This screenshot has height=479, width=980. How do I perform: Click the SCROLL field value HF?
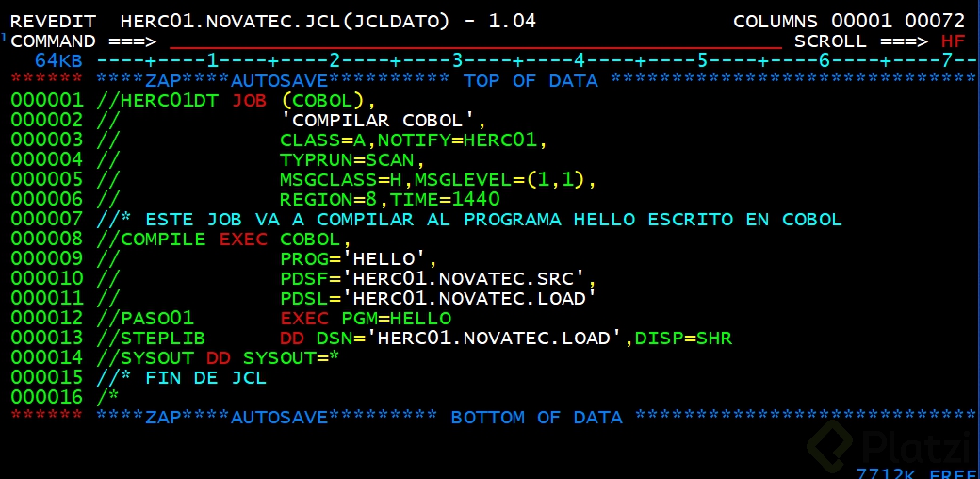pyautogui.click(x=953, y=41)
